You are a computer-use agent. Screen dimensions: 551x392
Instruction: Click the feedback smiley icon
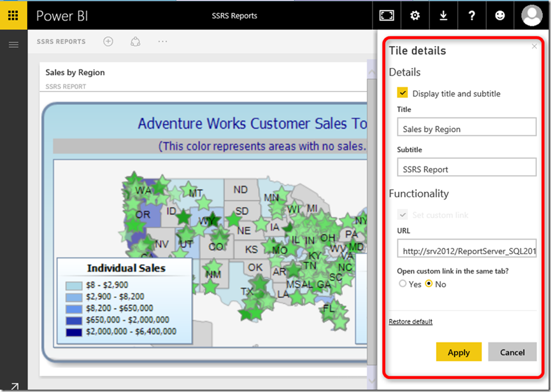pyautogui.click(x=500, y=15)
